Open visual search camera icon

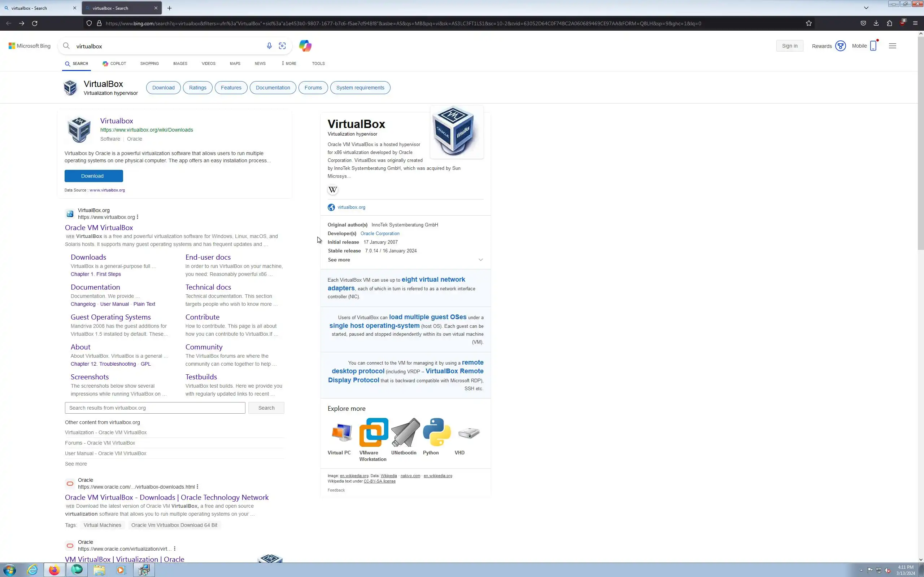click(282, 46)
